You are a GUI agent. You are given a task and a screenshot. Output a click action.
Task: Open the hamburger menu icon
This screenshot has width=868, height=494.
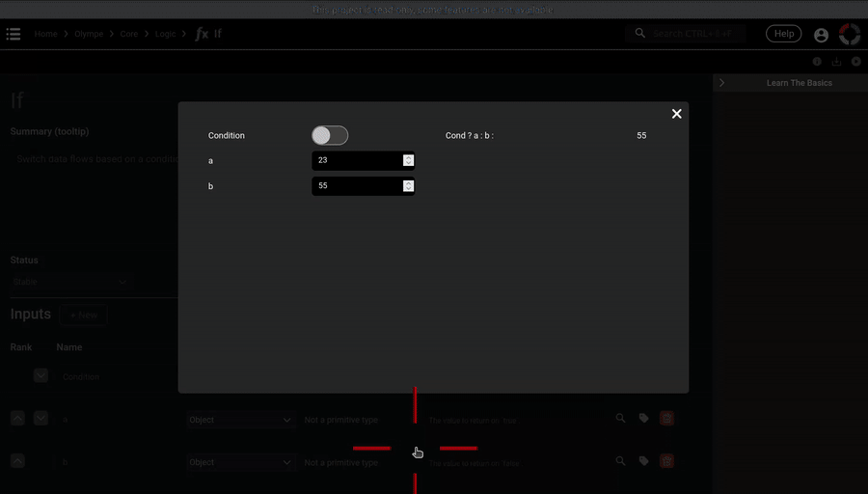(14, 34)
